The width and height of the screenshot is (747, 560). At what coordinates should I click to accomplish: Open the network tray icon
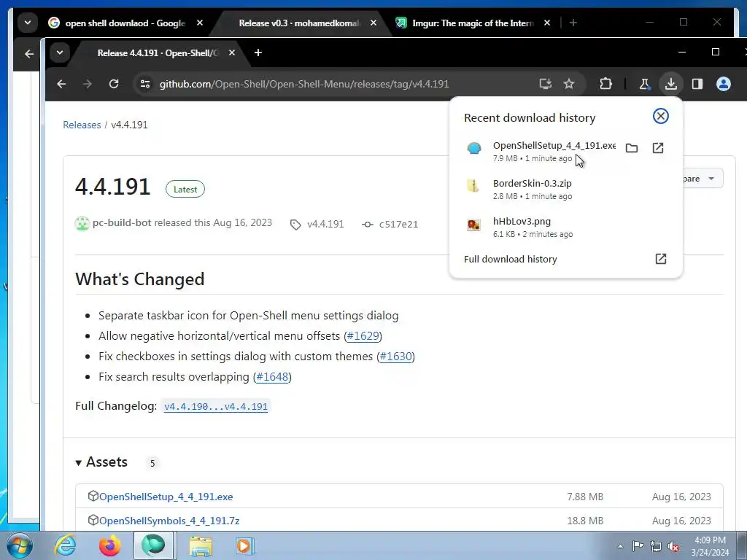coord(656,546)
